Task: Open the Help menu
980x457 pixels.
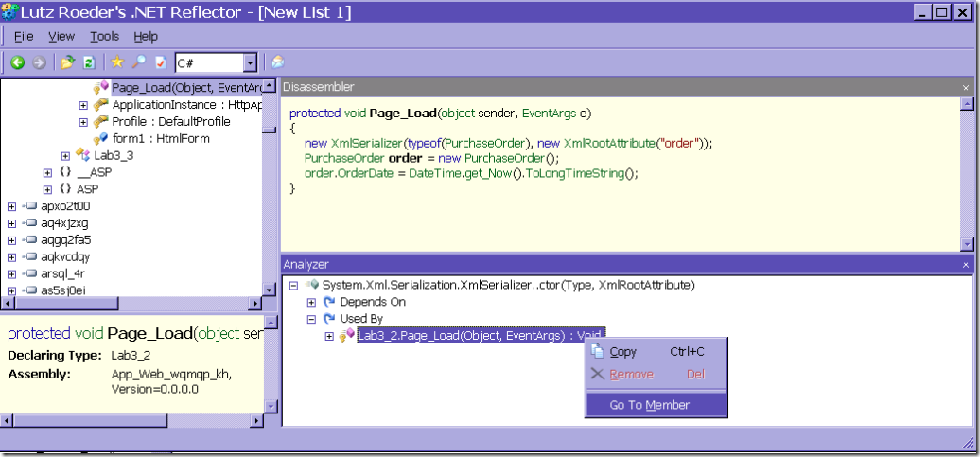Action: tap(146, 36)
